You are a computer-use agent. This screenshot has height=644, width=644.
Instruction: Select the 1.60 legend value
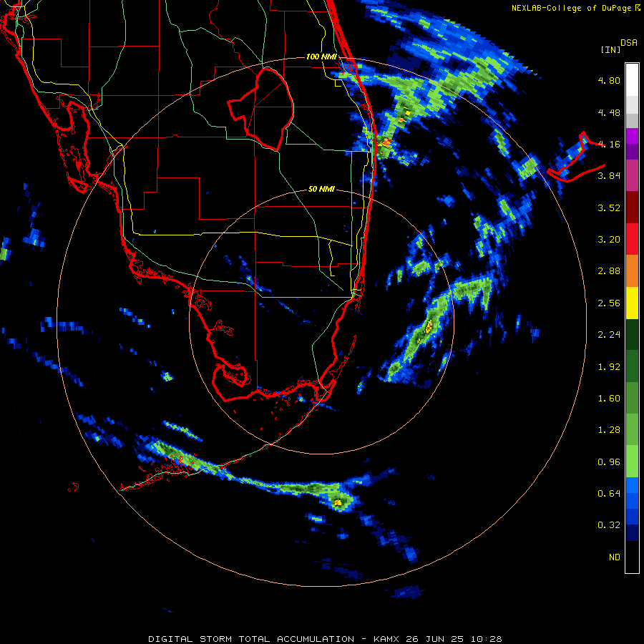(x=609, y=399)
